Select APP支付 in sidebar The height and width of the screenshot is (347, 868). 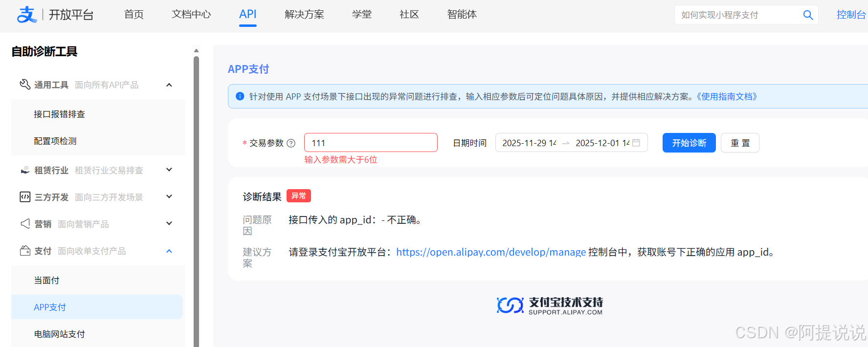click(x=97, y=307)
